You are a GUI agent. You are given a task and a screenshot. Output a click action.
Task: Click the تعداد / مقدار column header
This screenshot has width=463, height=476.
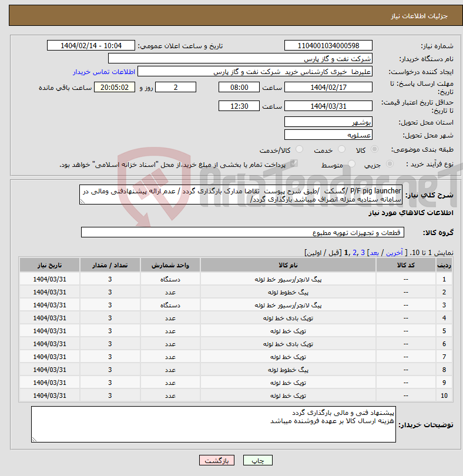pyautogui.click(x=110, y=265)
